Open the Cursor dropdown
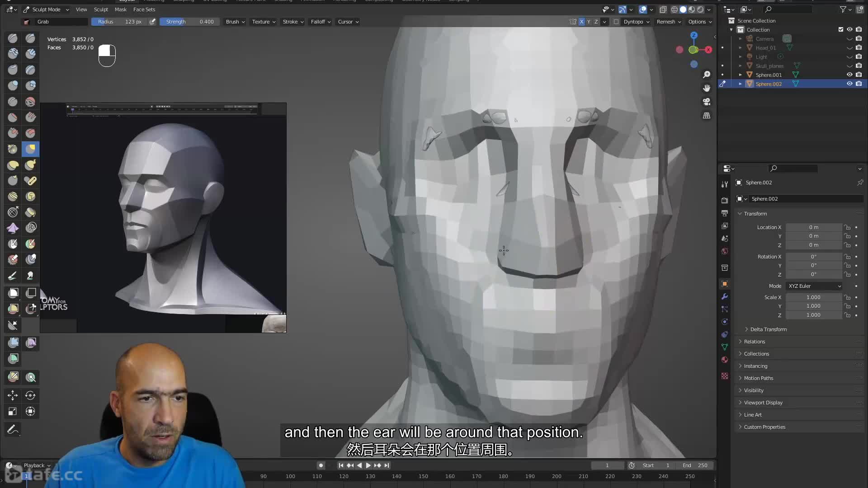The width and height of the screenshot is (868, 488). (348, 22)
